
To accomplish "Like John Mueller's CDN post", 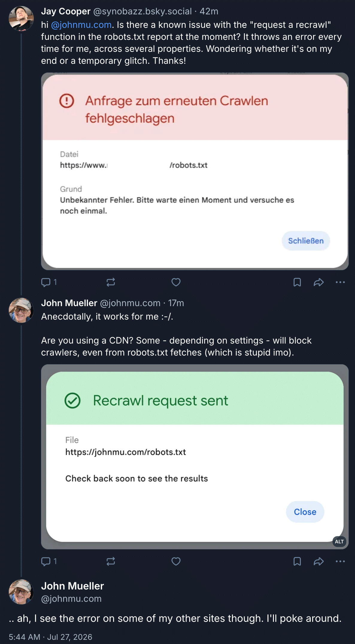I will [176, 561].
